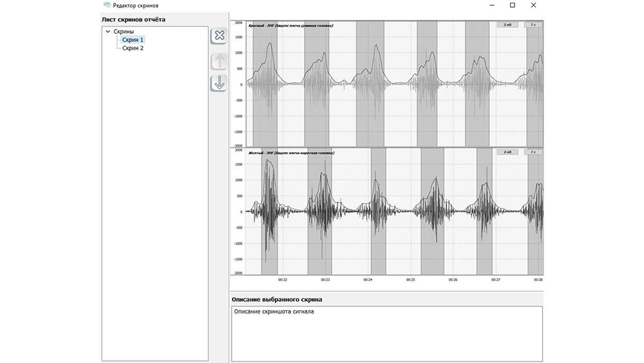Screen dimensions: 644x363
Task: Click the 00:26 time axis label
Action: pos(453,280)
